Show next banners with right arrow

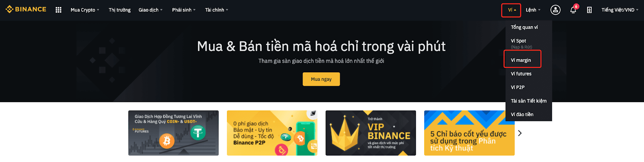(x=520, y=133)
